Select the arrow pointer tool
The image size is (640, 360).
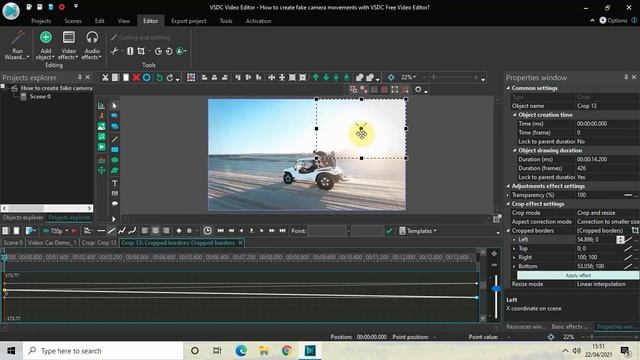tap(115, 106)
